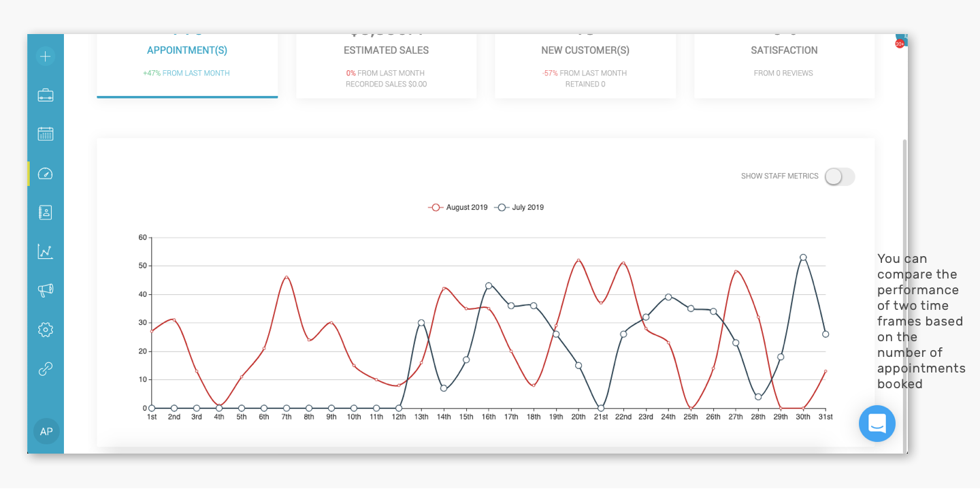980x489 pixels.
Task: Open the blue chat support bubble
Action: pos(877,424)
